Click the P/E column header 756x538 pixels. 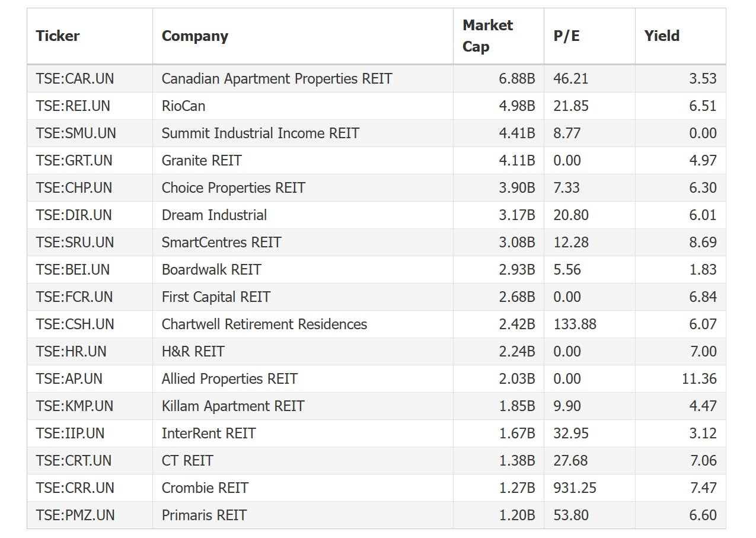tap(566, 36)
